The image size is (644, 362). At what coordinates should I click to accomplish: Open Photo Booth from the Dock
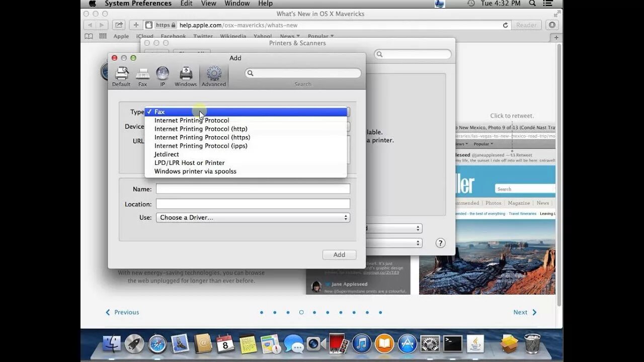tap(339, 344)
